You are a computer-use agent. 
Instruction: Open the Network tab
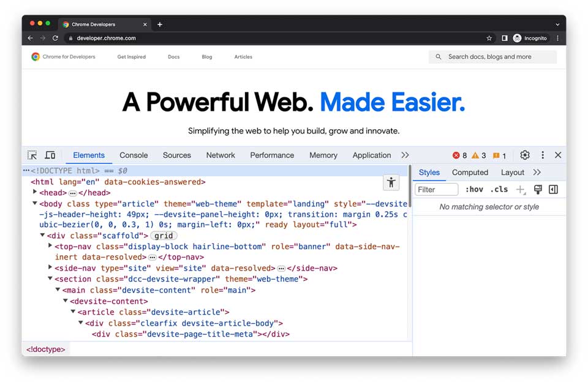point(221,155)
